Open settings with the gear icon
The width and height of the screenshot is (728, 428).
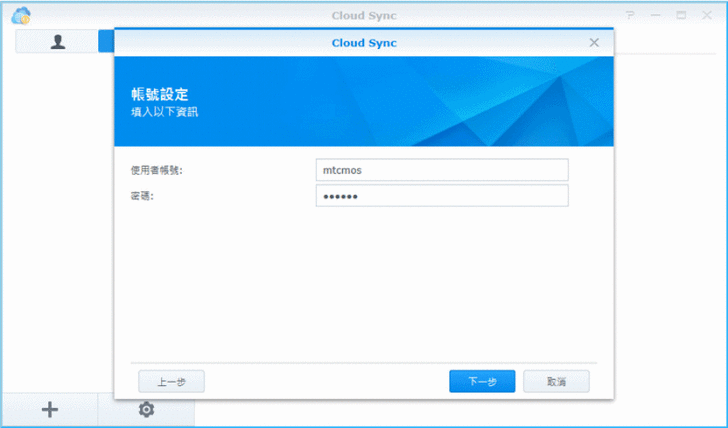tap(146, 409)
